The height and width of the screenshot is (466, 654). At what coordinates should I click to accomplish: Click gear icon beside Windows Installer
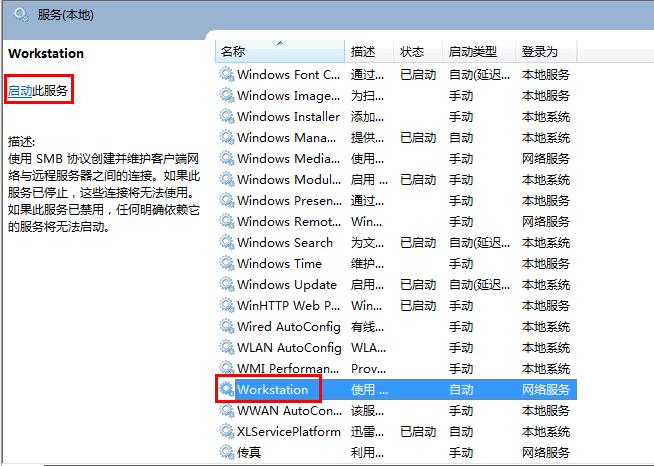point(227,116)
